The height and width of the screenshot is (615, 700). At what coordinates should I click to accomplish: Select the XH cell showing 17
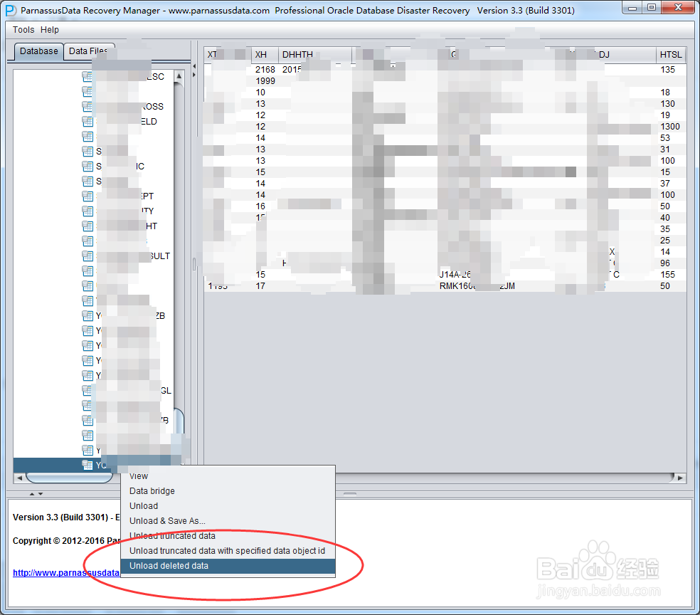265,286
